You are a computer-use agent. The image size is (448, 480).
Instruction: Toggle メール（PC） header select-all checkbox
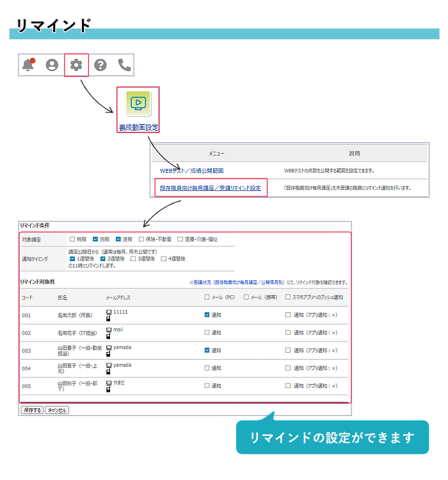coord(207,297)
